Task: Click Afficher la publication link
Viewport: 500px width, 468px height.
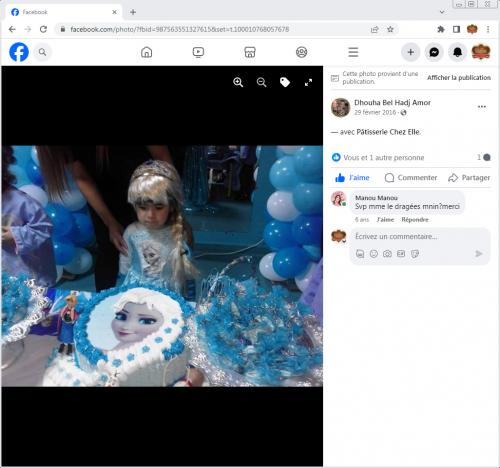Action: 459,78
